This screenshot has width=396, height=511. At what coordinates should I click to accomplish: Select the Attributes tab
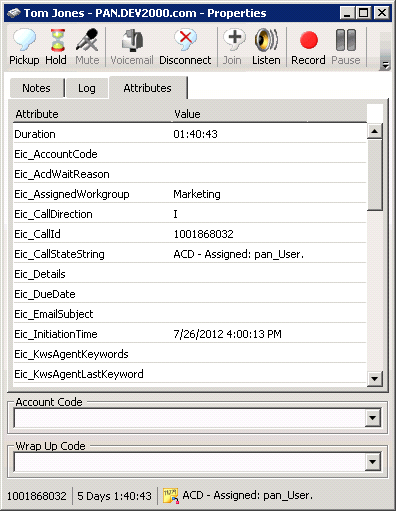(x=148, y=88)
